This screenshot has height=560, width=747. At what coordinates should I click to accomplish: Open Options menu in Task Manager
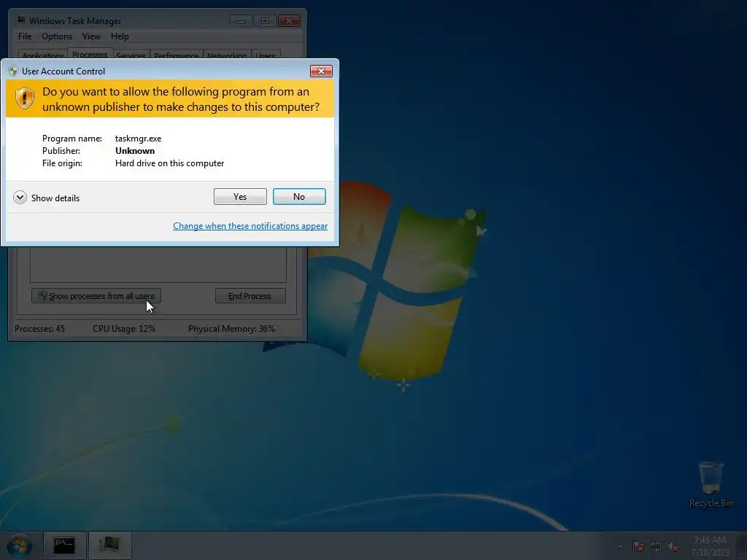pyautogui.click(x=57, y=36)
